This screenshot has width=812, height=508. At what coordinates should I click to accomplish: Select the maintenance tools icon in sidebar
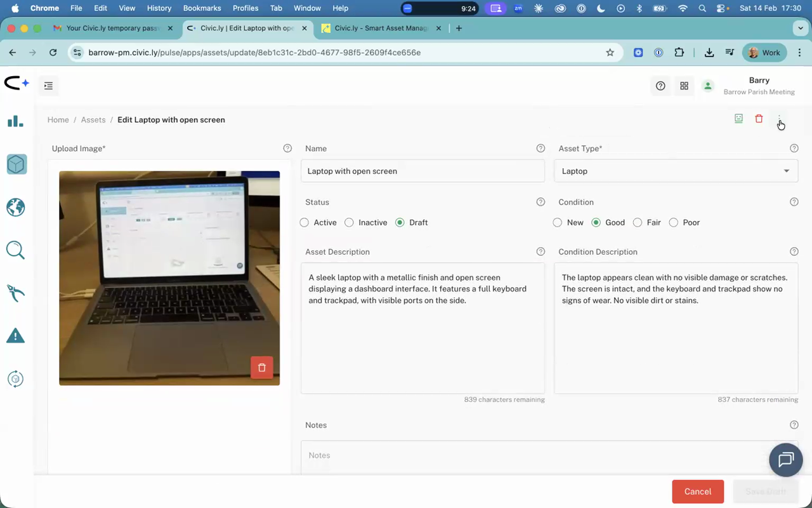click(15, 293)
